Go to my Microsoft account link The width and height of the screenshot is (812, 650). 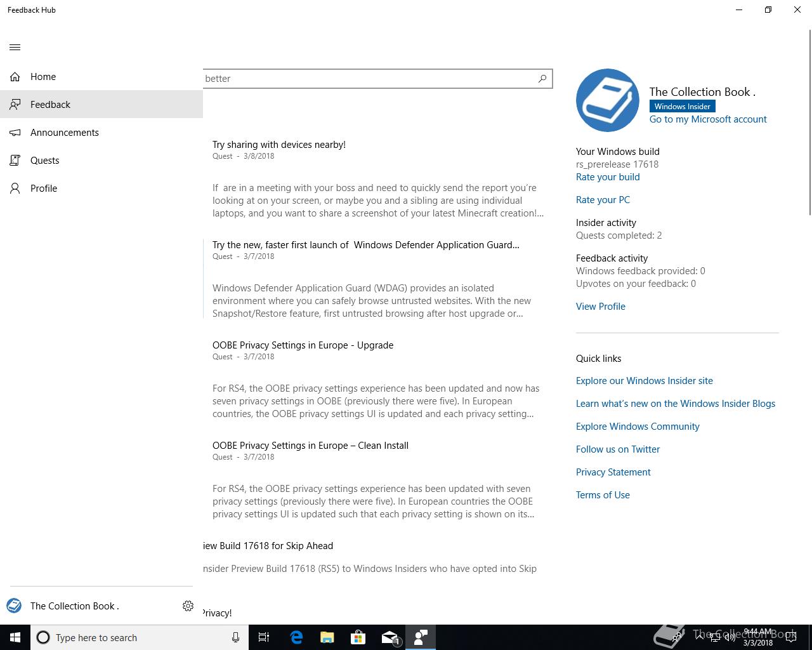(x=708, y=119)
